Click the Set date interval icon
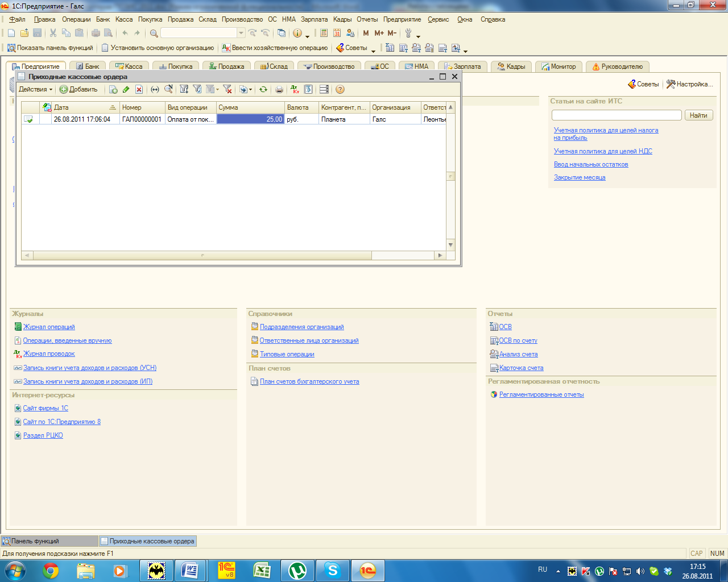The image size is (728, 582). pos(155,89)
